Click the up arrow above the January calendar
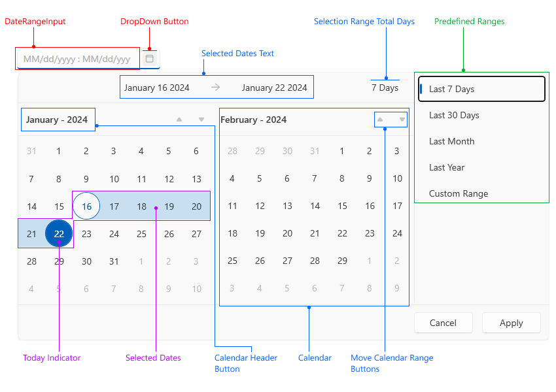Screen dimensions: 556x392 click(x=179, y=120)
